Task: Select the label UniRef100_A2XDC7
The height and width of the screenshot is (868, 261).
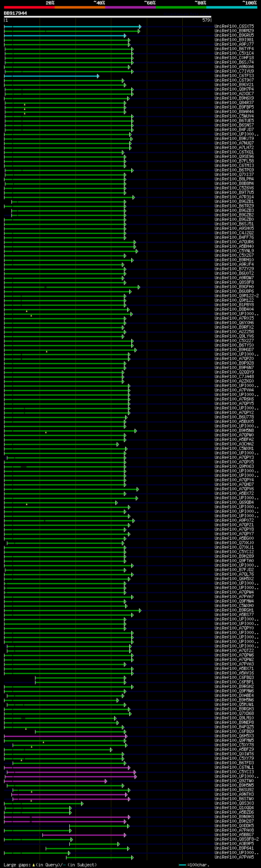Action: [x=234, y=93]
